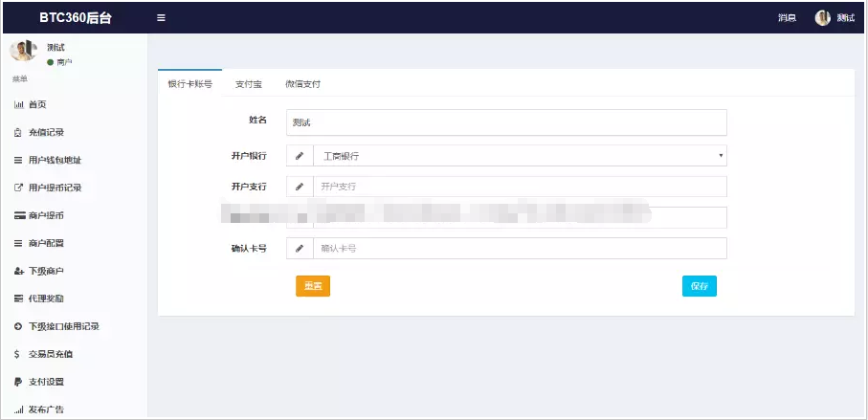The height and width of the screenshot is (420, 868).
Task: Switch to the 支付宝 tab
Action: pyautogui.click(x=249, y=84)
